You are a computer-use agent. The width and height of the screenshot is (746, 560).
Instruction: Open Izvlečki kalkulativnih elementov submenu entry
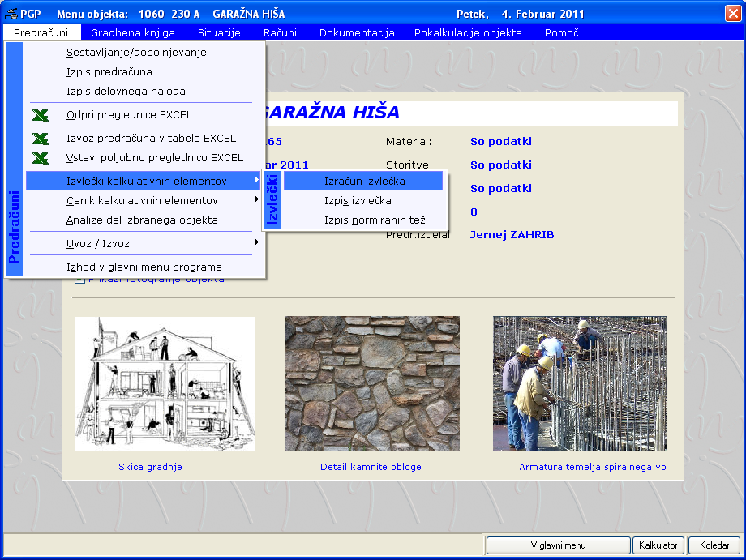coord(146,180)
